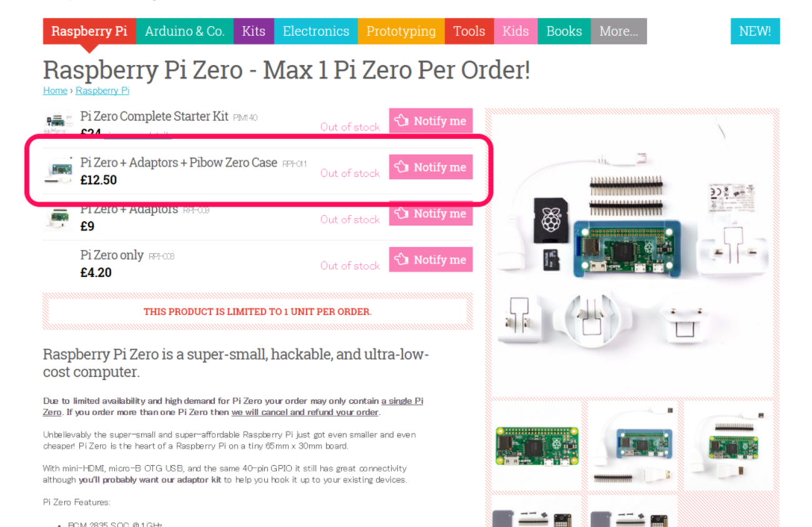View the bare Pi Zero board thumbnail
Image resolution: width=812 pixels, height=527 pixels.
(x=537, y=446)
